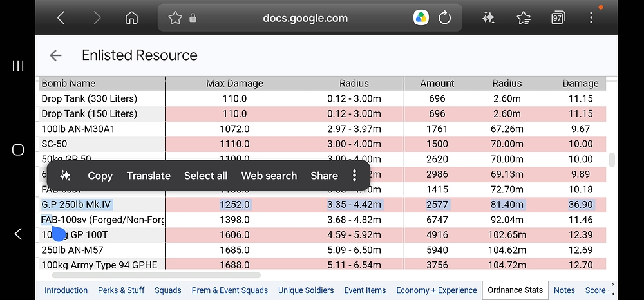Image resolution: width=644 pixels, height=300 pixels.
Task: Choose Translate in the selection popup
Action: pos(148,176)
